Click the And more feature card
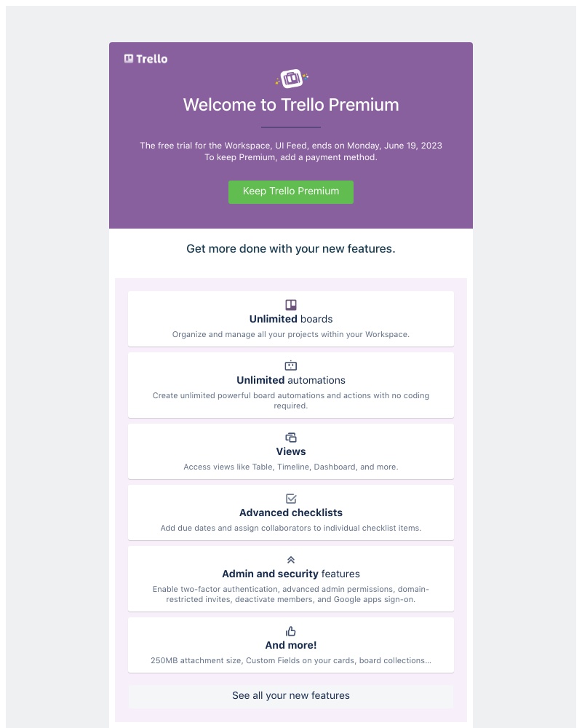Viewport: 582px width, 728px height. pos(291,644)
